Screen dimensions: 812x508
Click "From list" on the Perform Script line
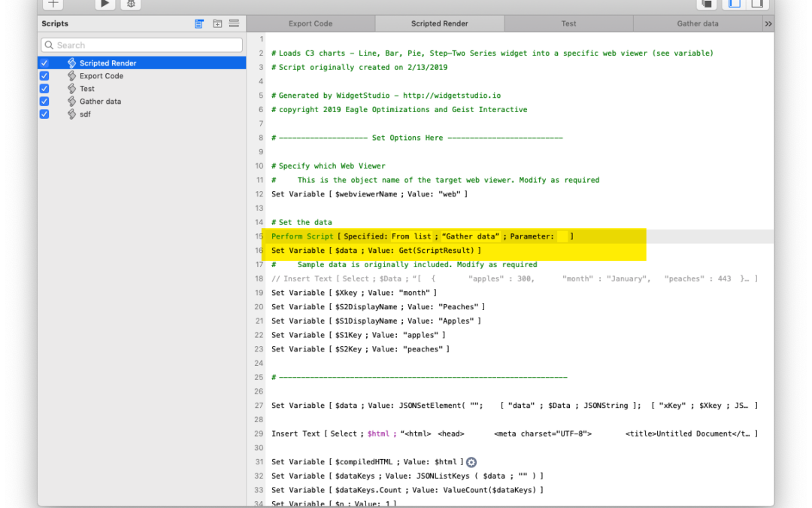pyautogui.click(x=411, y=236)
